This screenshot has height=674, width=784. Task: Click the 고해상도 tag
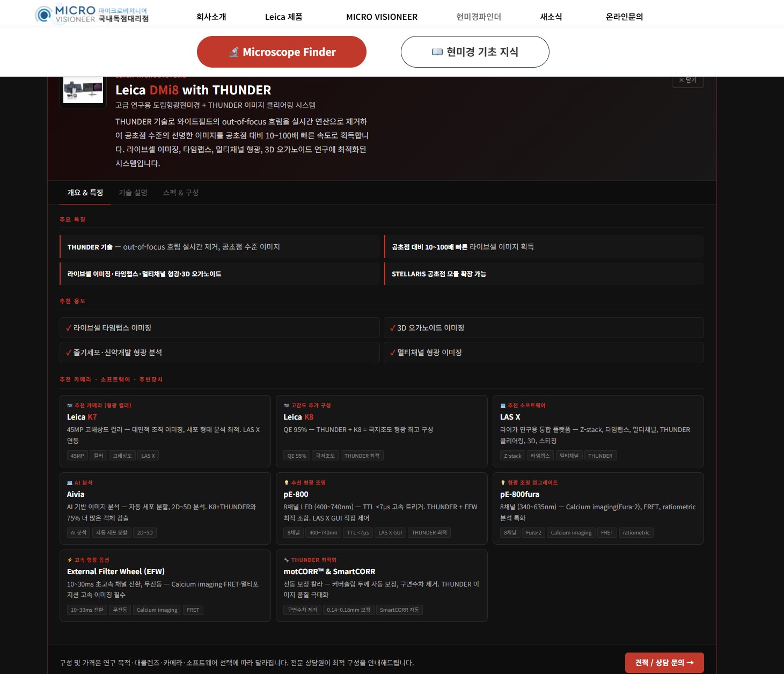point(122,456)
